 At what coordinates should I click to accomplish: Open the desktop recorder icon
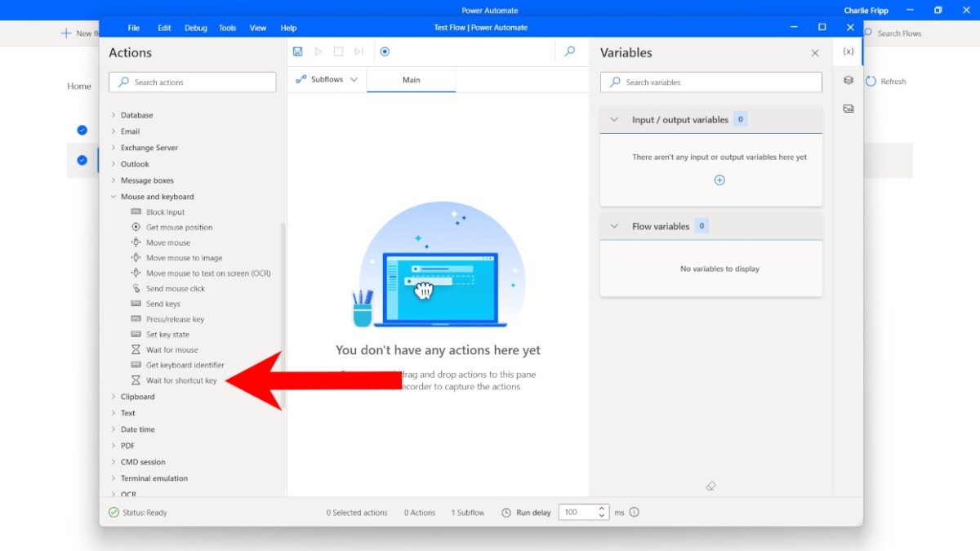(385, 51)
